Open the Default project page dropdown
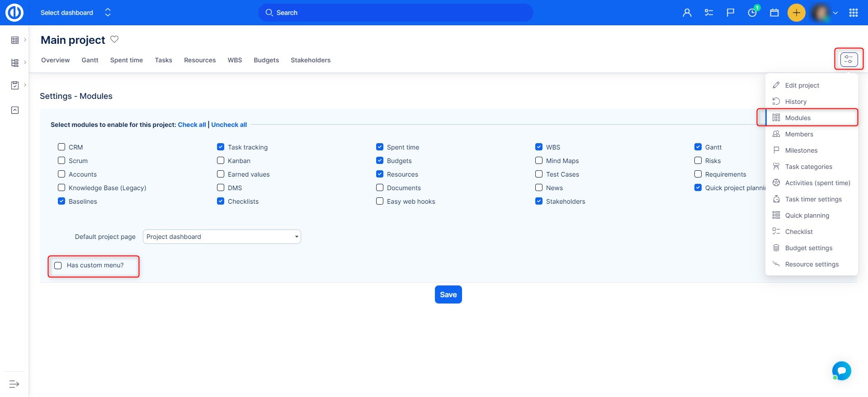The width and height of the screenshot is (868, 397). pyautogui.click(x=222, y=237)
